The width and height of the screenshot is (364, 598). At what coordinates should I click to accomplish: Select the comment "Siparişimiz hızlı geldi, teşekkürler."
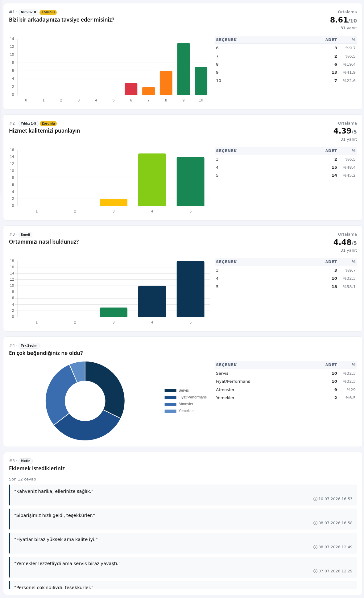55,515
